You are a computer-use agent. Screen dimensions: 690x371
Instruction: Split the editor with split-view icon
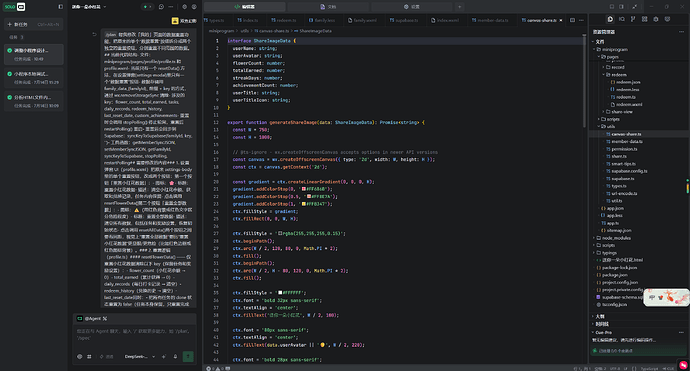(572, 20)
